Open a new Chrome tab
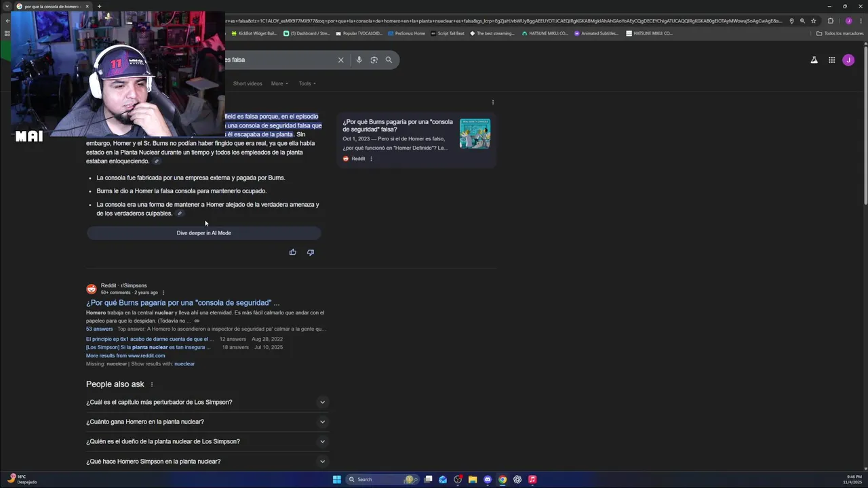The width and height of the screenshot is (868, 488). click(99, 6)
